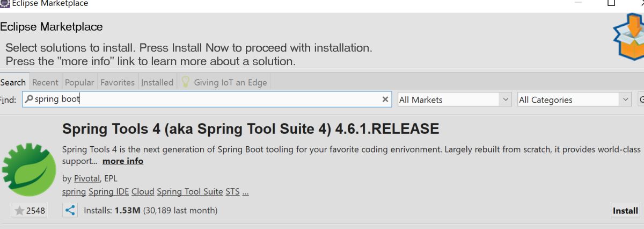Click the lightbulb icon on the IoT tab
The image size is (644, 229).
[x=186, y=82]
